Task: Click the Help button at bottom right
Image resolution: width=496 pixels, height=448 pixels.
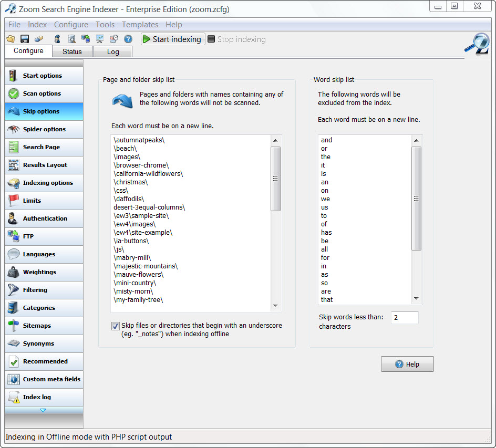Action: [x=407, y=364]
